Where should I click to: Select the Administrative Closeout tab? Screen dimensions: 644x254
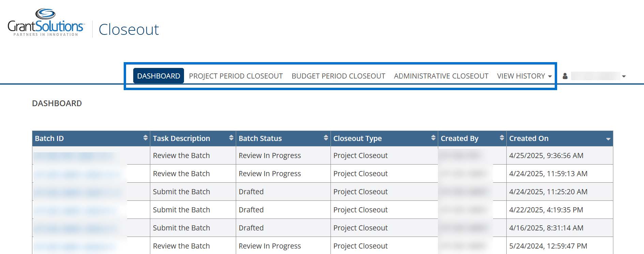pos(441,76)
